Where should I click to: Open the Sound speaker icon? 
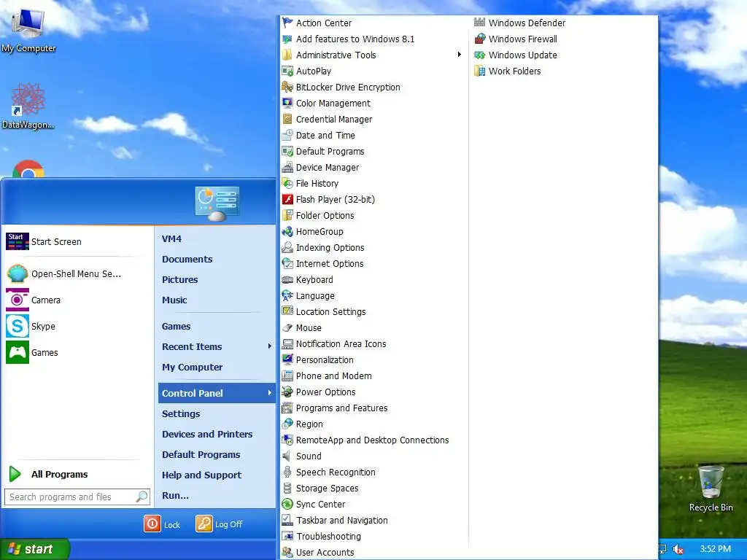coord(287,456)
